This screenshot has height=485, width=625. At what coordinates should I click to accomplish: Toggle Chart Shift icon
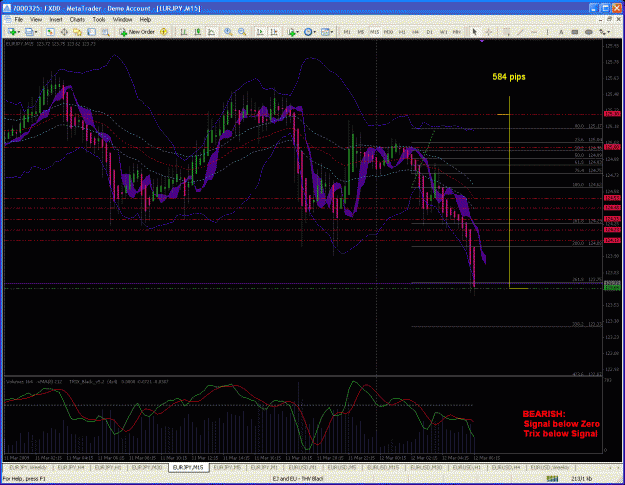[x=274, y=32]
